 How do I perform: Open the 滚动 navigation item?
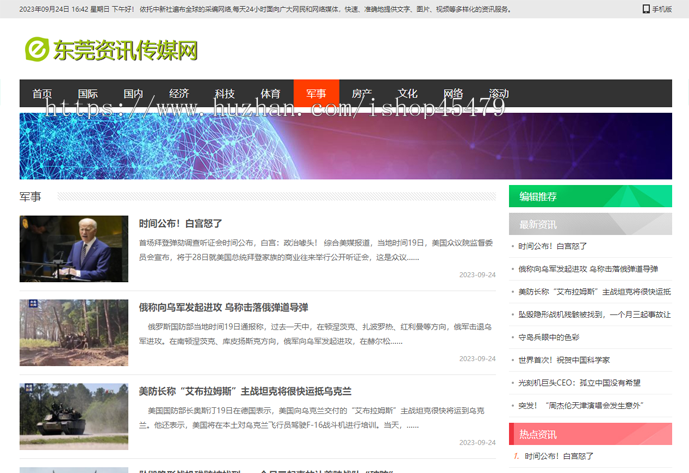[499, 94]
